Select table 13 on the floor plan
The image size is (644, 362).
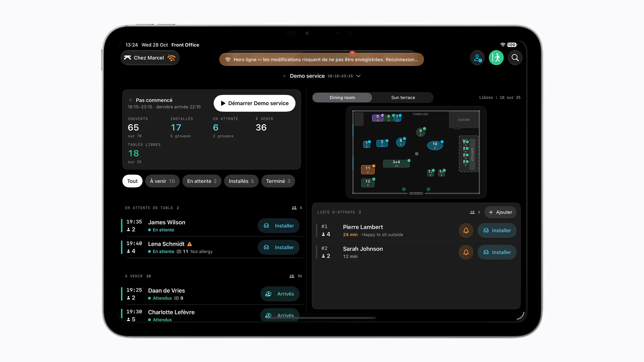pos(430,173)
